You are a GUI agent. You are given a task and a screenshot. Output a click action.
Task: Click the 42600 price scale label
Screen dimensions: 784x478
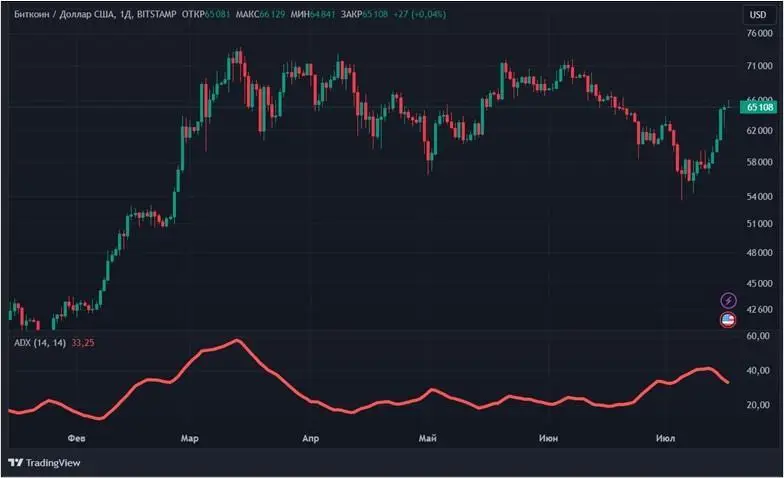[x=760, y=310]
